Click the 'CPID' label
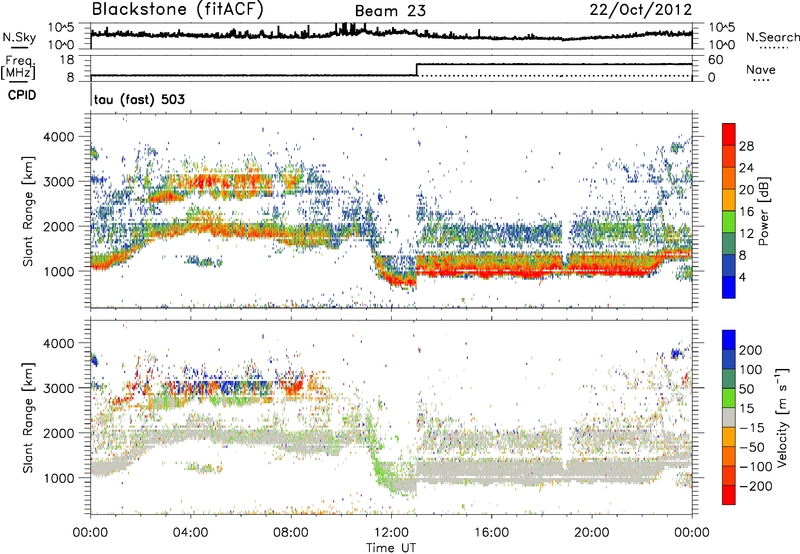 coord(22,95)
